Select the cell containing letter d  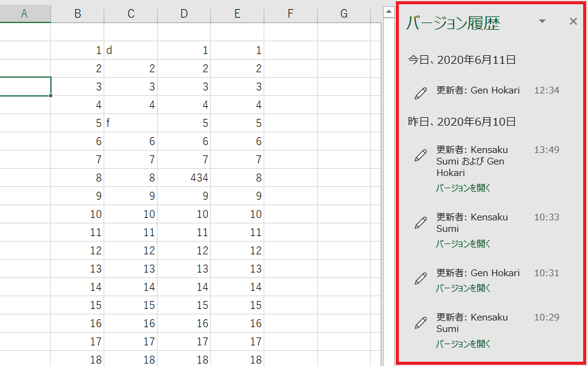coord(131,50)
